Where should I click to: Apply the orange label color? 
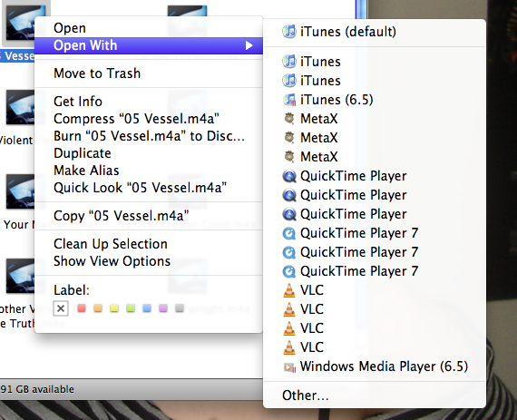(98, 308)
